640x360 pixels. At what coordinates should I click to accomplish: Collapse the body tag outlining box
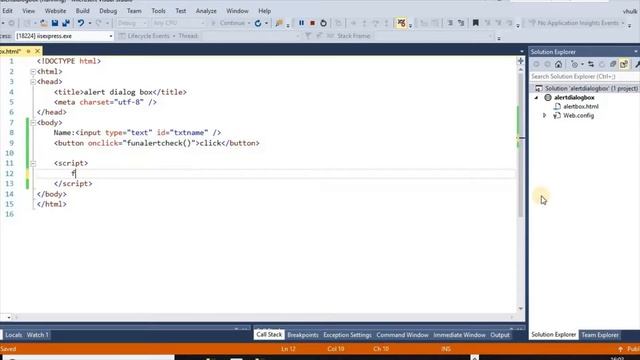pyautogui.click(x=33, y=122)
